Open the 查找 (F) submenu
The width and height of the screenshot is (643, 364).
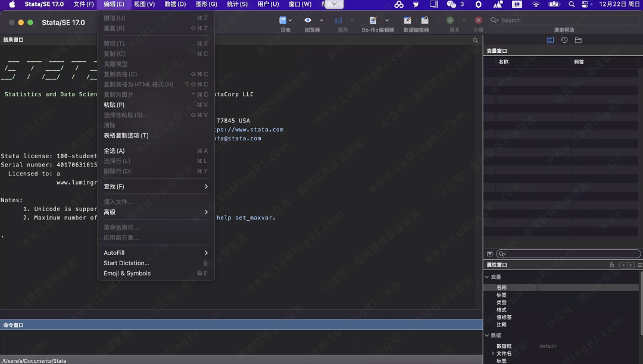tap(155, 187)
